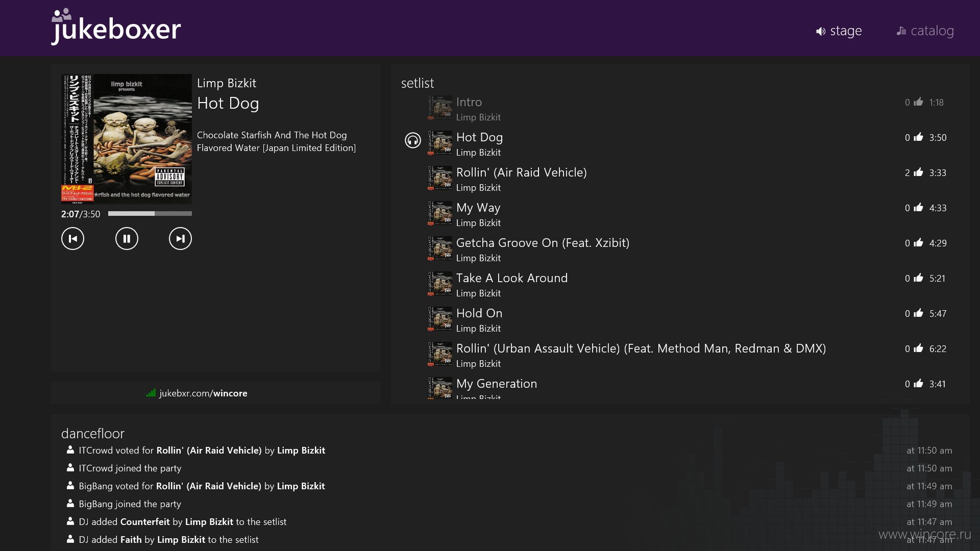Click the headphones now-playing icon
Screen dimensions: 980x551
pos(413,140)
